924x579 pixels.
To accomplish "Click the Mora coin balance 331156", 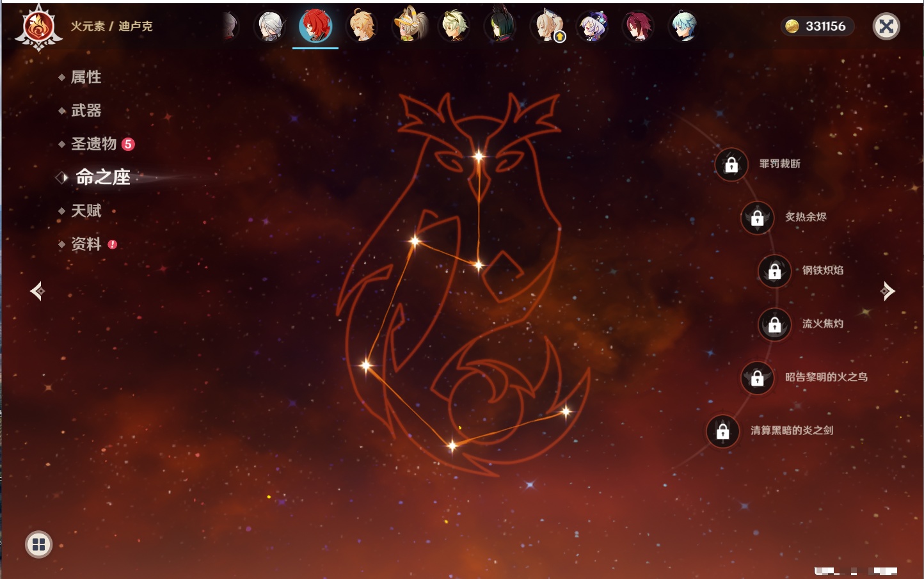I will (817, 26).
